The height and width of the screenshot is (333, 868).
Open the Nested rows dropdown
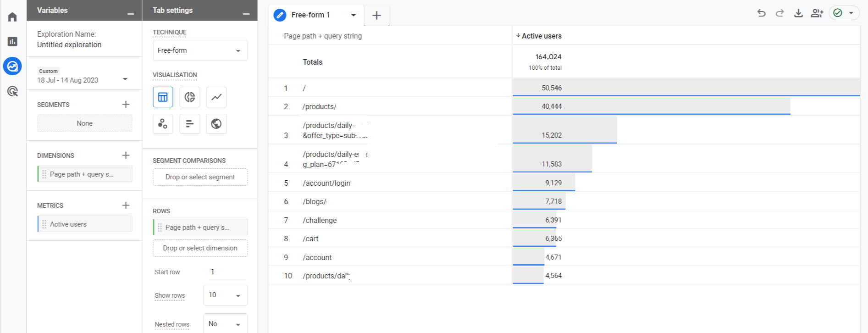tap(225, 324)
